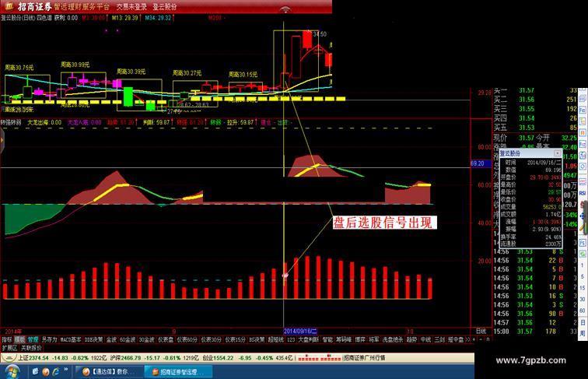
Task: Select the 1-minute period button in sidebar
Action: pos(583,265)
